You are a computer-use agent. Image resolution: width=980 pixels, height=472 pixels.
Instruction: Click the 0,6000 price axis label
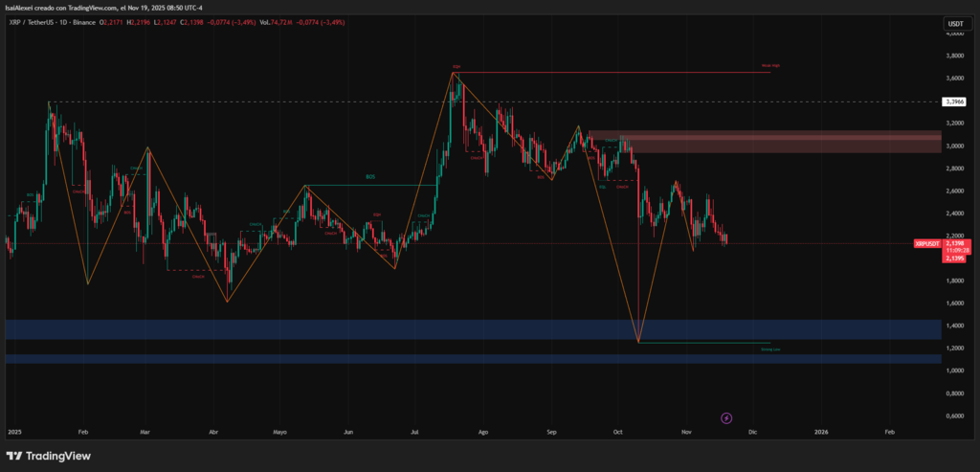[954, 416]
